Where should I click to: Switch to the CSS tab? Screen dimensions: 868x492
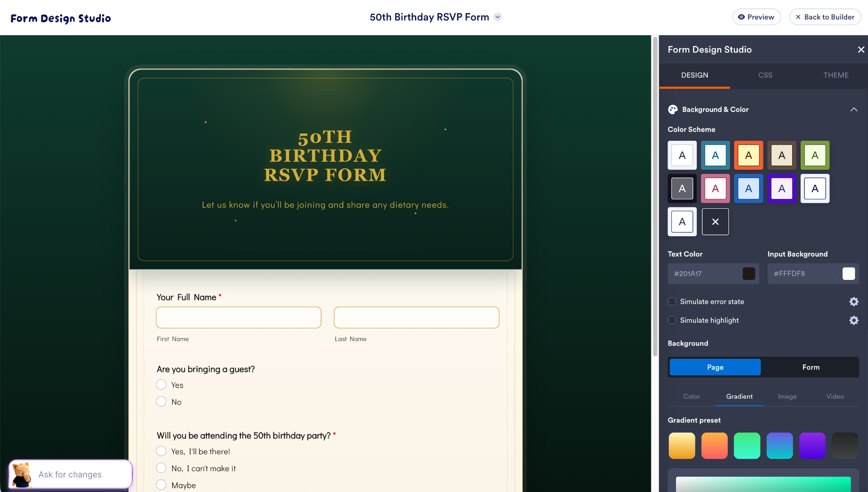pos(765,75)
